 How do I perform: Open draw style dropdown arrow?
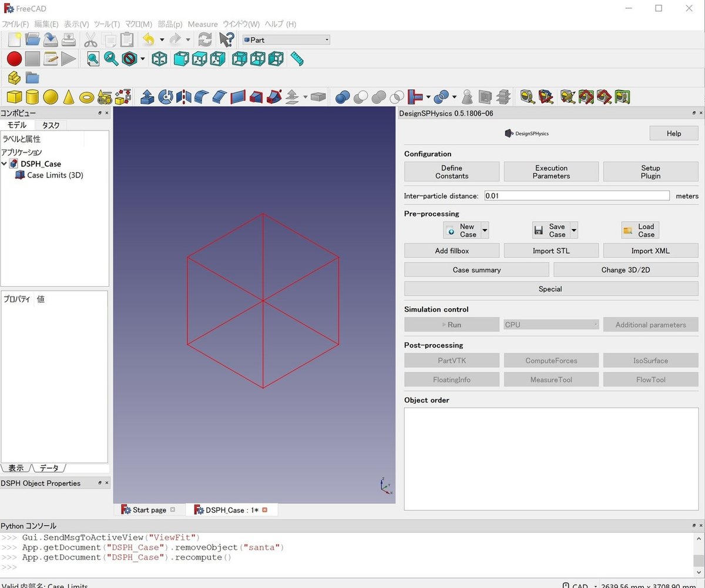point(142,59)
